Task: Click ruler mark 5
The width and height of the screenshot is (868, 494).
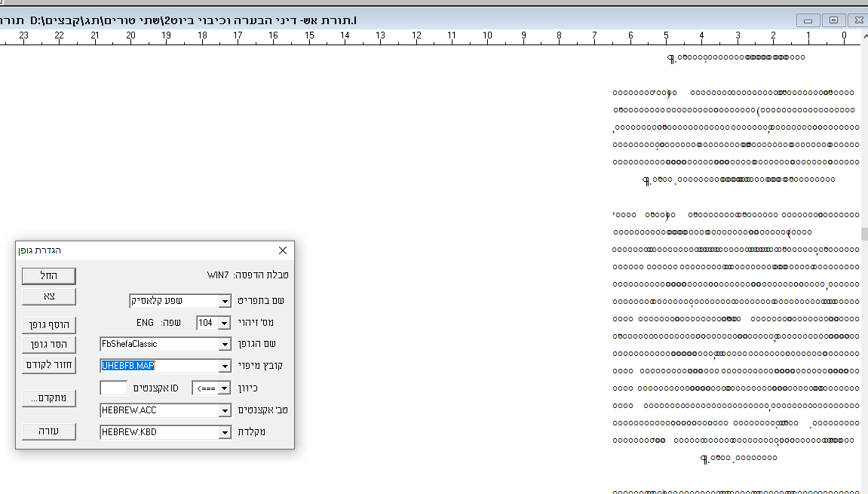Action: (x=666, y=35)
